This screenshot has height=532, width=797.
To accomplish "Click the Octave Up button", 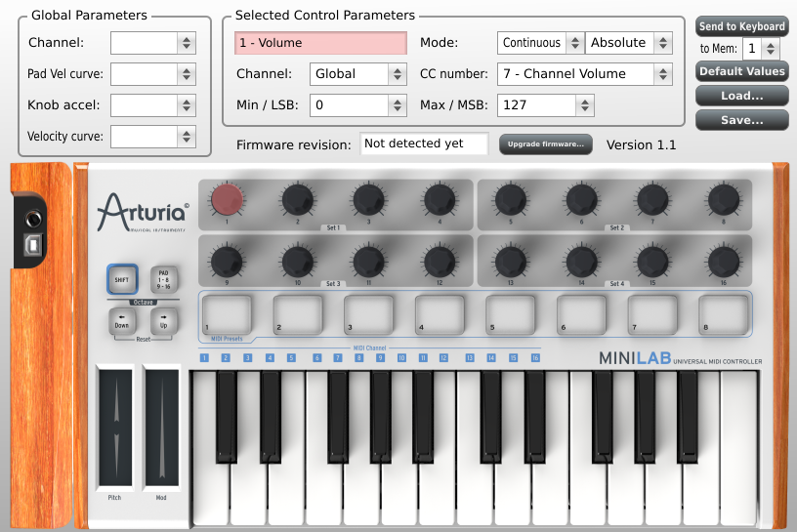I will [164, 321].
